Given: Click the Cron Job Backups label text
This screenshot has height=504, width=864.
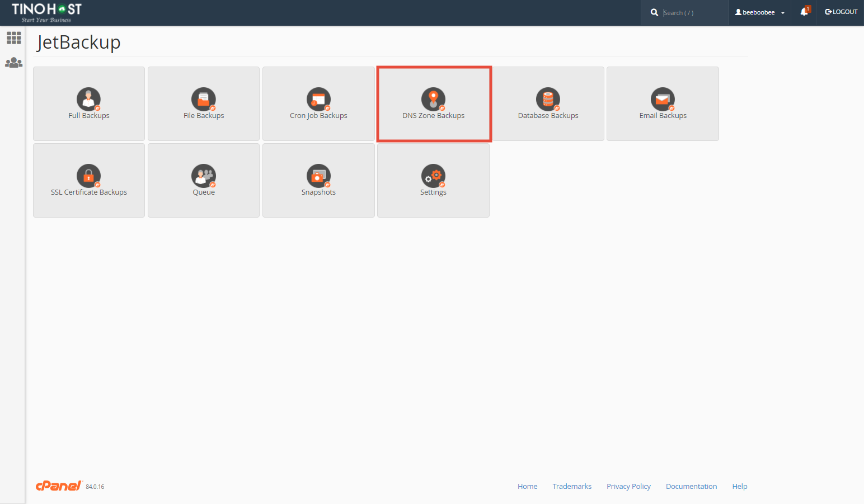Looking at the screenshot, I should coord(318,116).
